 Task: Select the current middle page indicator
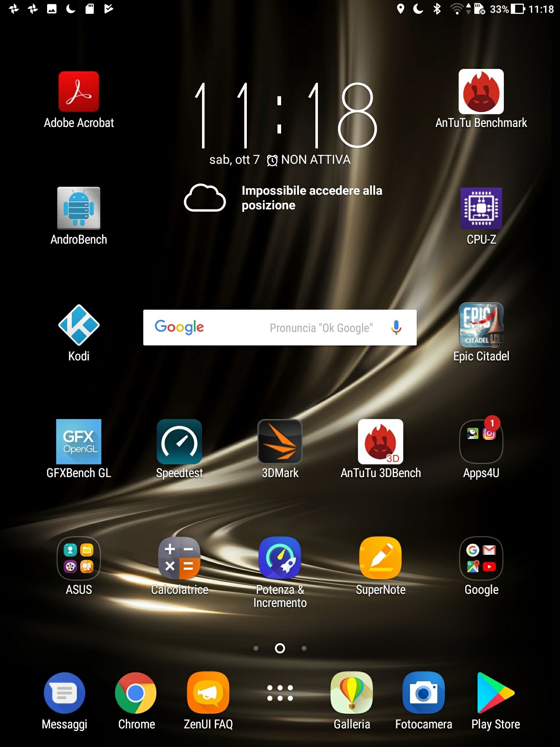(x=280, y=648)
